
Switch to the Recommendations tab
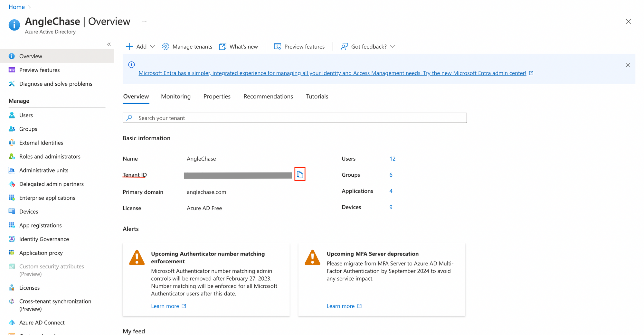pyautogui.click(x=268, y=97)
